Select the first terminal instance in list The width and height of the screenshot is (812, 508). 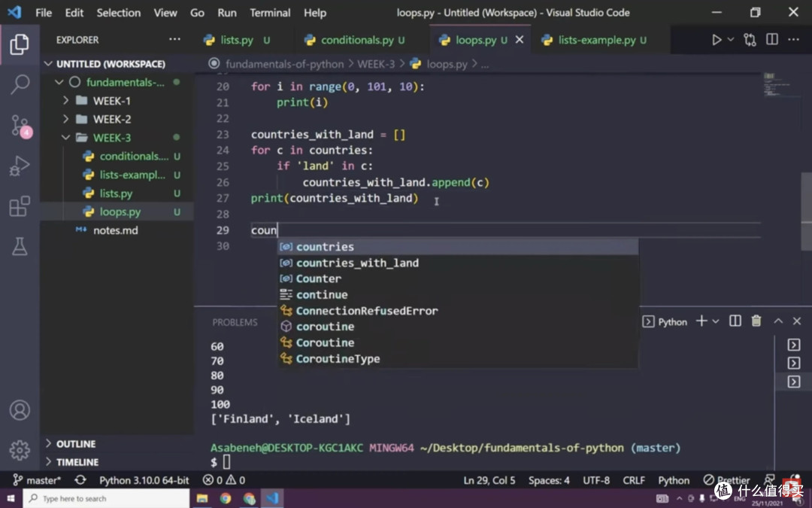(x=793, y=345)
